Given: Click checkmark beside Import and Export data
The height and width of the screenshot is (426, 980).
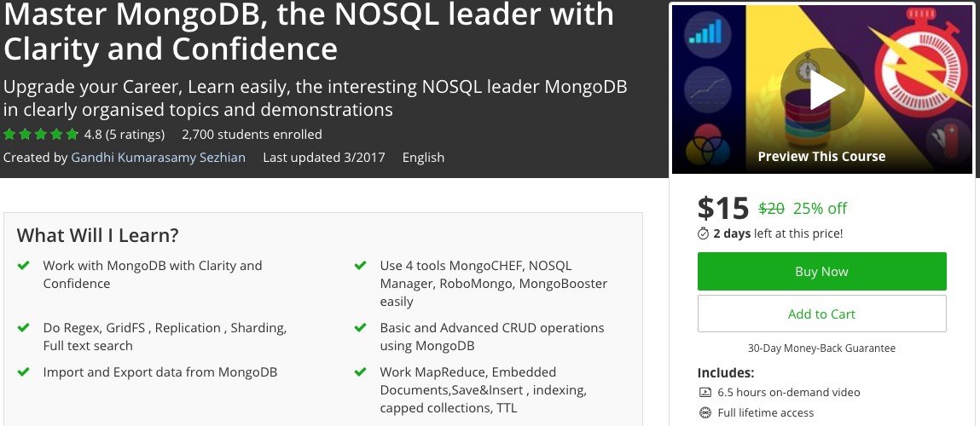Looking at the screenshot, I should tap(24, 372).
